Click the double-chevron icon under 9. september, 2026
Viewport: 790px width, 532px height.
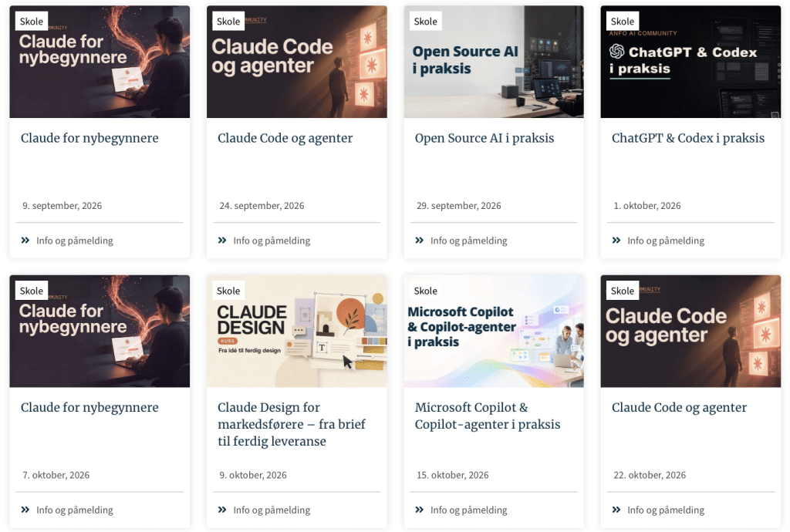click(x=25, y=241)
